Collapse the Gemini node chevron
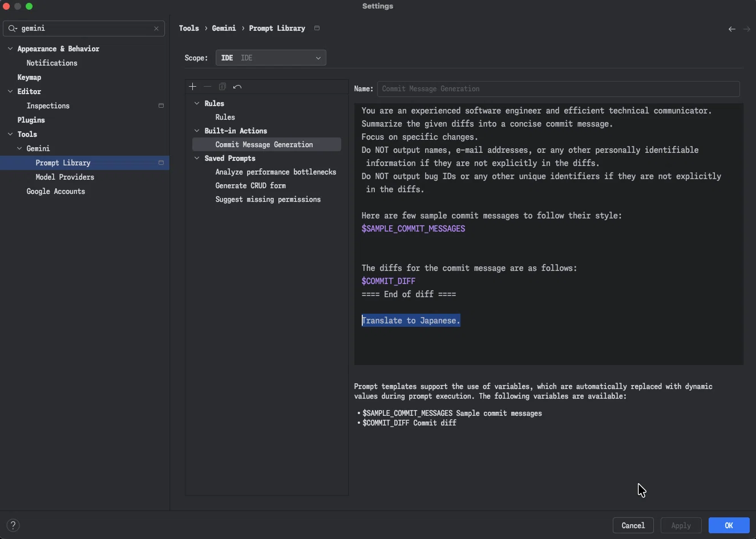The height and width of the screenshot is (539, 756). click(19, 148)
